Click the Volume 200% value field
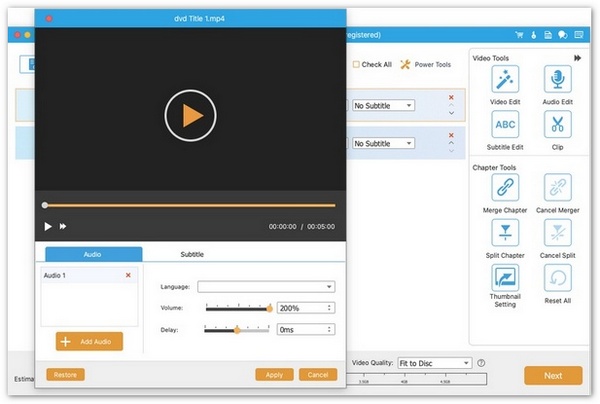 point(306,308)
